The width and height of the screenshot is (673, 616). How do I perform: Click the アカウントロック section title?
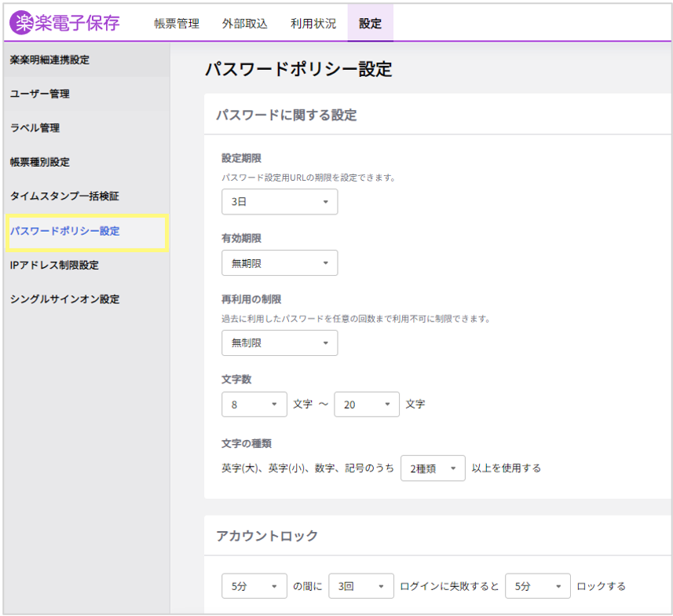click(267, 536)
